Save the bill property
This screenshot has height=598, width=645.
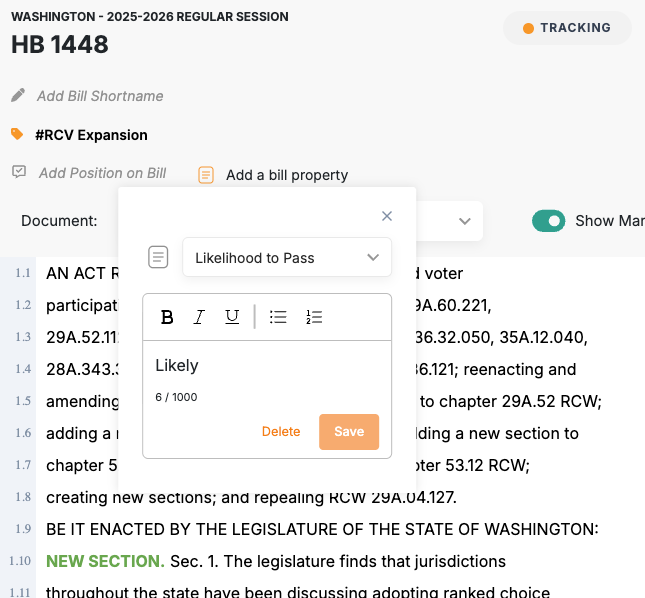pyautogui.click(x=349, y=432)
